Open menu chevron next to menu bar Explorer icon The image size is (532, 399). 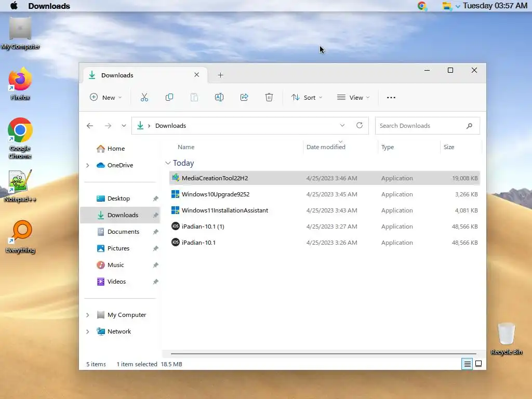click(x=458, y=6)
